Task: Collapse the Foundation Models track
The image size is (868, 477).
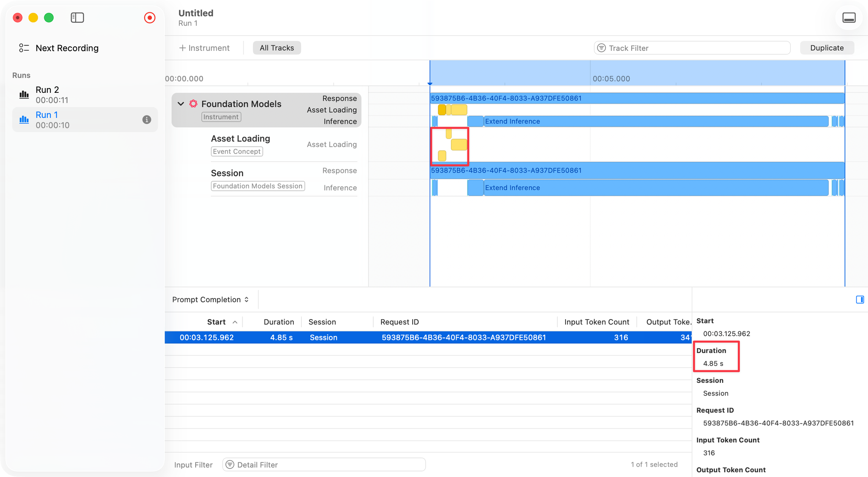Action: coord(181,104)
